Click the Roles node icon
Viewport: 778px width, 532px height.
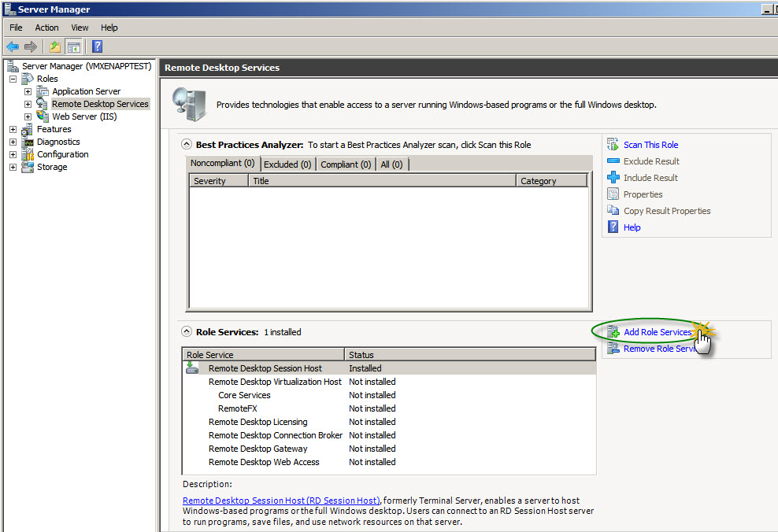[x=28, y=79]
